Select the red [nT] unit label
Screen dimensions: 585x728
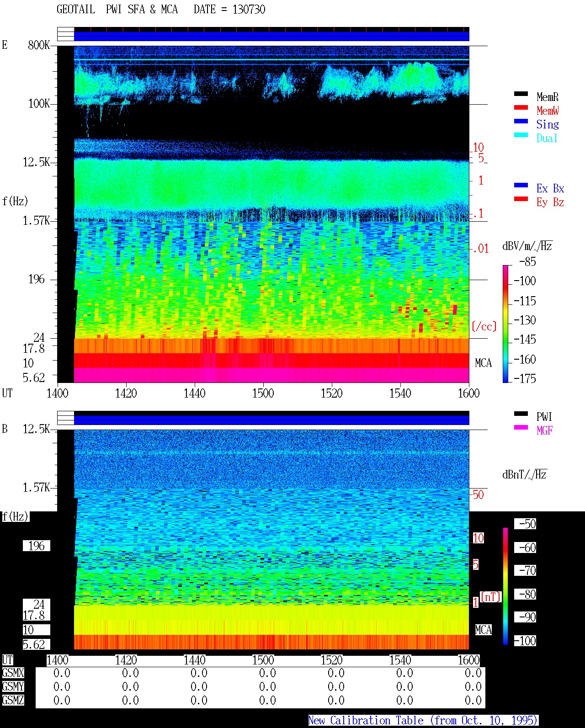click(x=491, y=597)
